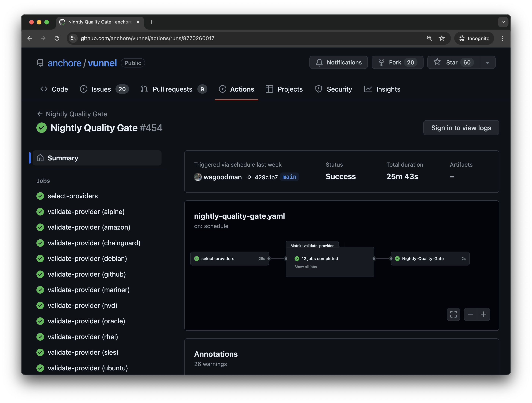Click Sign in to view logs
The image size is (532, 403).
pyautogui.click(x=461, y=128)
